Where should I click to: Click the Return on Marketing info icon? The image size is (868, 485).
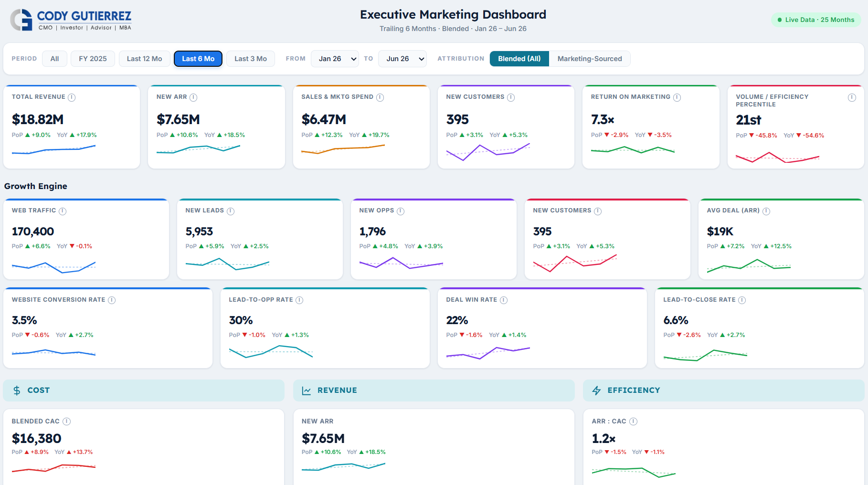pyautogui.click(x=677, y=97)
